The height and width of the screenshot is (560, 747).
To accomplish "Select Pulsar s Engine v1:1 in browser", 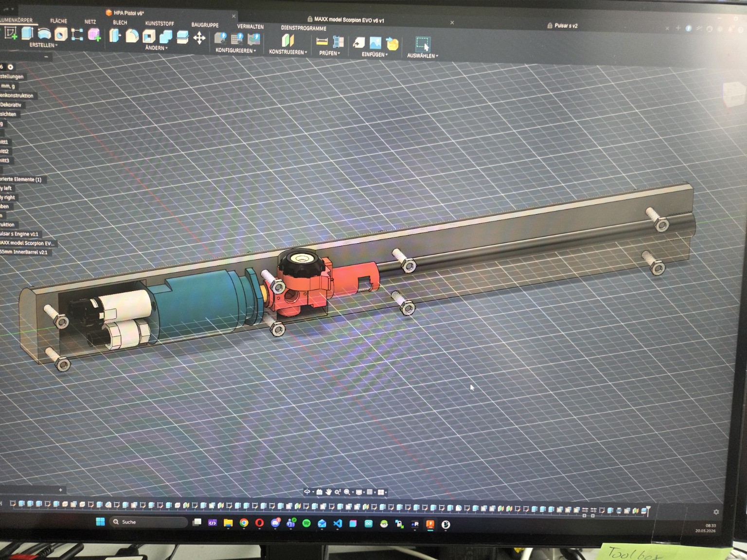I will [x=19, y=234].
